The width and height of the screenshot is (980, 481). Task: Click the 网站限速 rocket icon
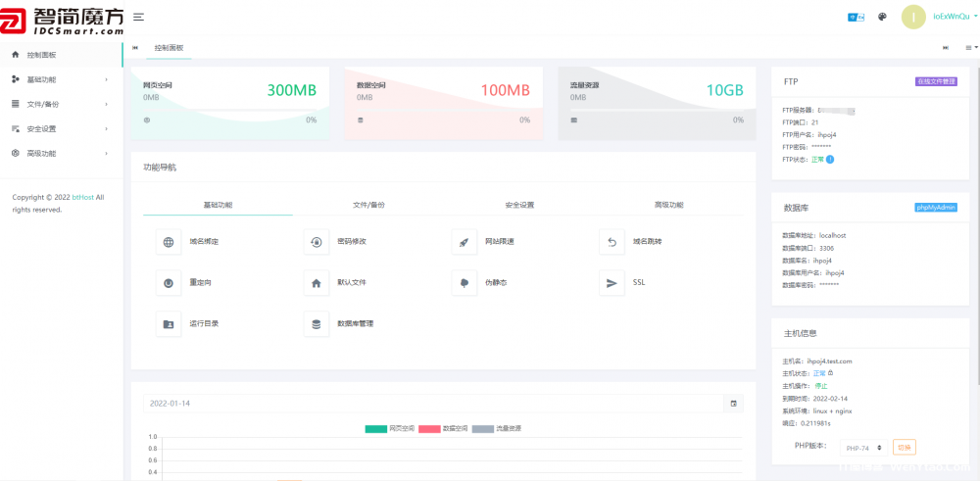[464, 242]
